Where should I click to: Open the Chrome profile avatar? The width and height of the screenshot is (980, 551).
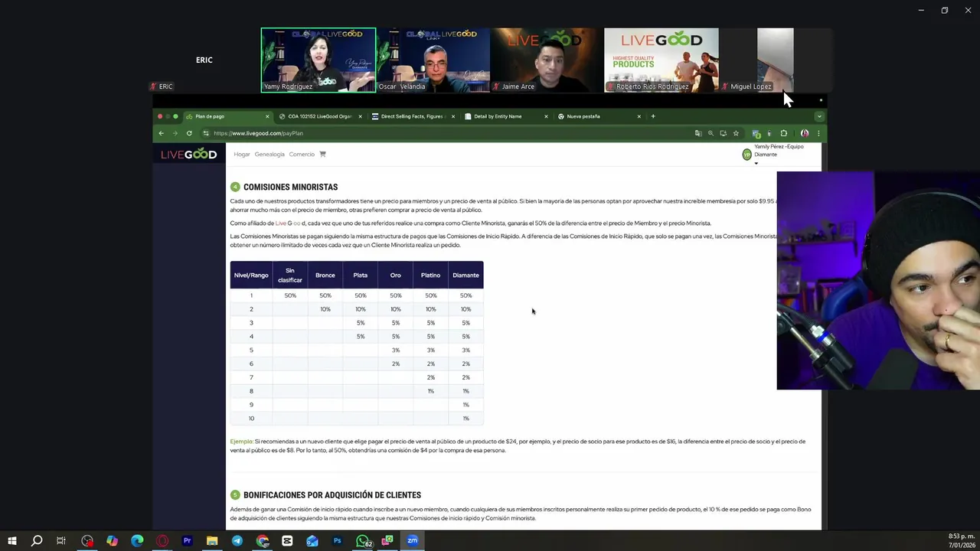804,133
